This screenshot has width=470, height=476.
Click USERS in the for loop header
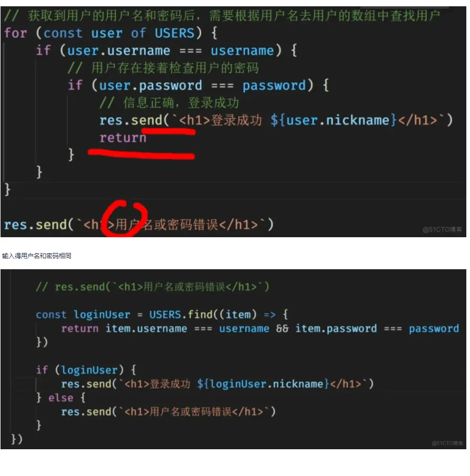pos(175,33)
